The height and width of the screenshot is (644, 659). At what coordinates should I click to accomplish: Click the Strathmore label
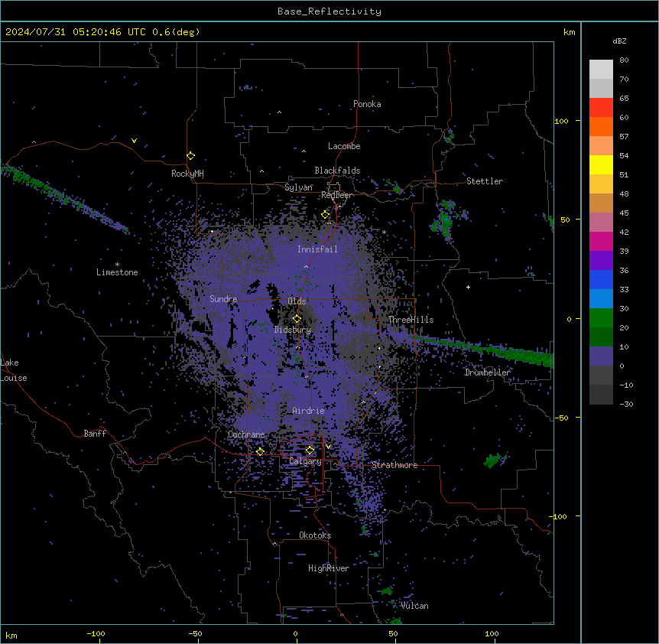(394, 465)
